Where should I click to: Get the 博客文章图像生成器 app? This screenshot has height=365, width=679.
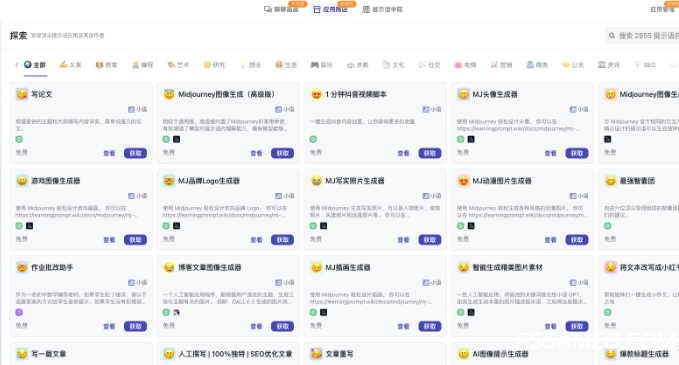pos(282,326)
